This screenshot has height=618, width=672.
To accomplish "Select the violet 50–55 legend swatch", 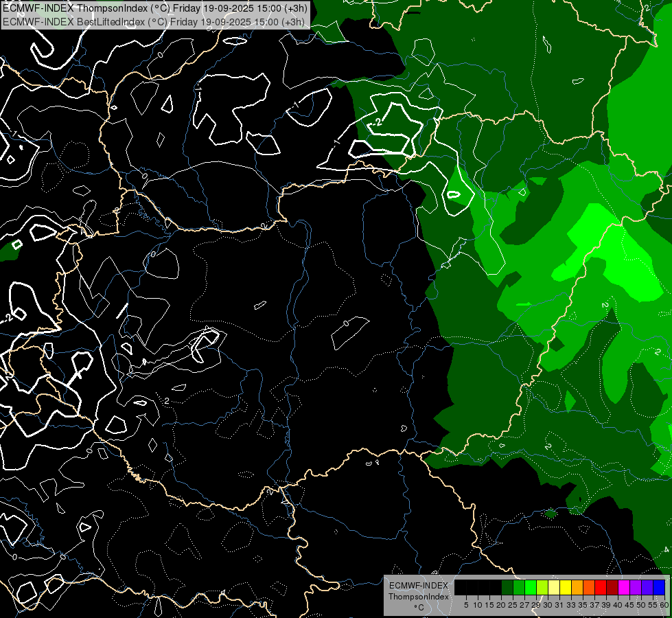I will 647,587.
